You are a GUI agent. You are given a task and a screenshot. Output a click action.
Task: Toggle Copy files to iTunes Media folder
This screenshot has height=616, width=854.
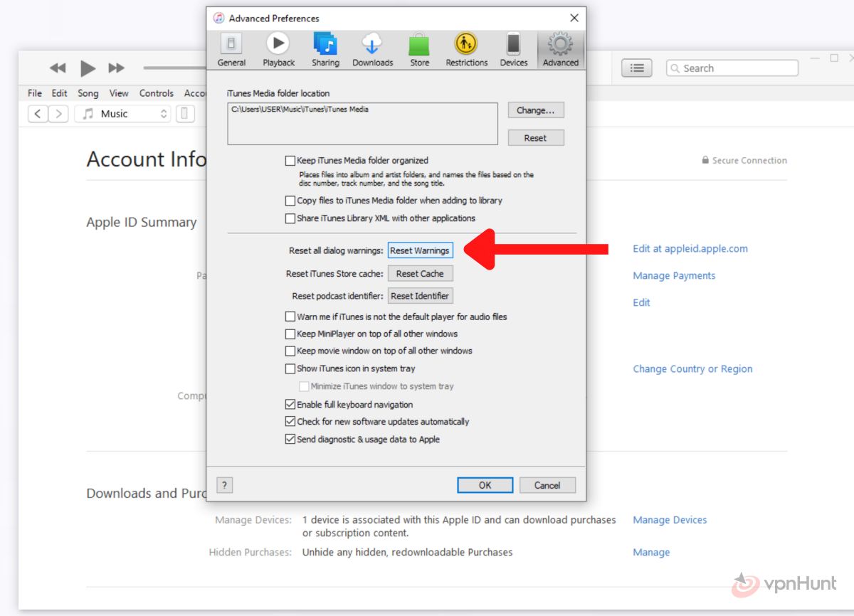[x=290, y=201]
